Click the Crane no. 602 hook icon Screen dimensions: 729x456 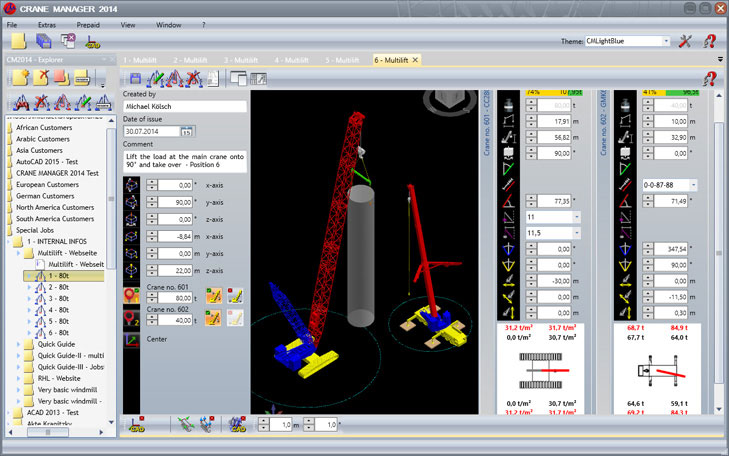pos(132,318)
